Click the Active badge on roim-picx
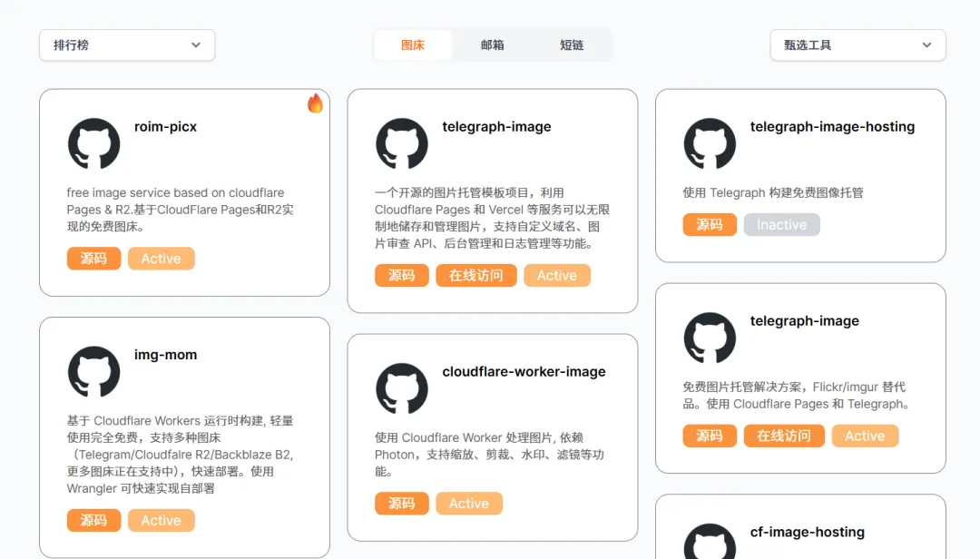 coord(162,259)
